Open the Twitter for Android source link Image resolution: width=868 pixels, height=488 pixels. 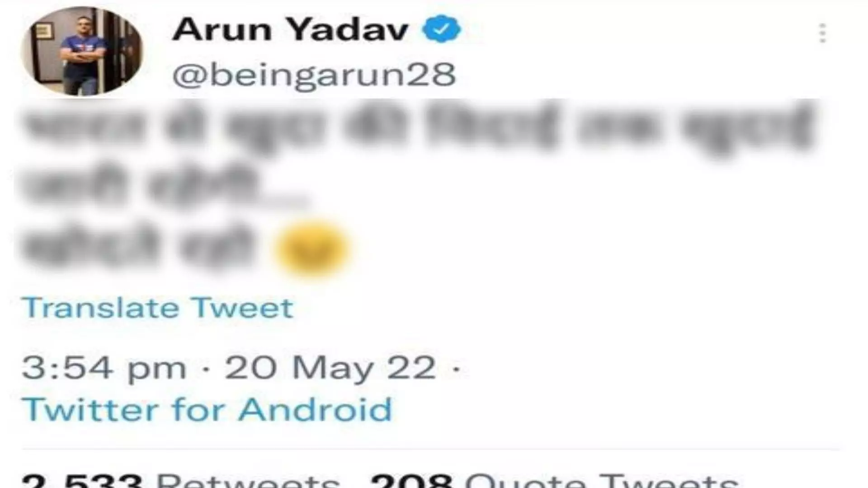[x=207, y=409]
